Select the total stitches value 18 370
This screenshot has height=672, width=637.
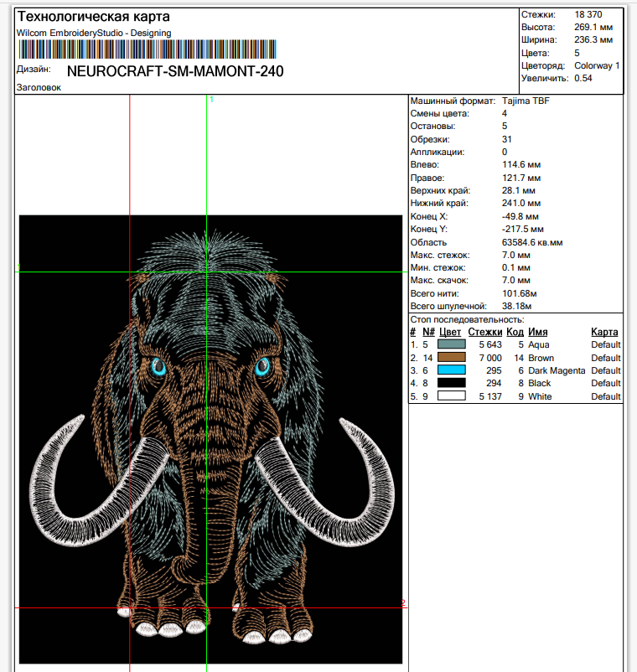[588, 14]
